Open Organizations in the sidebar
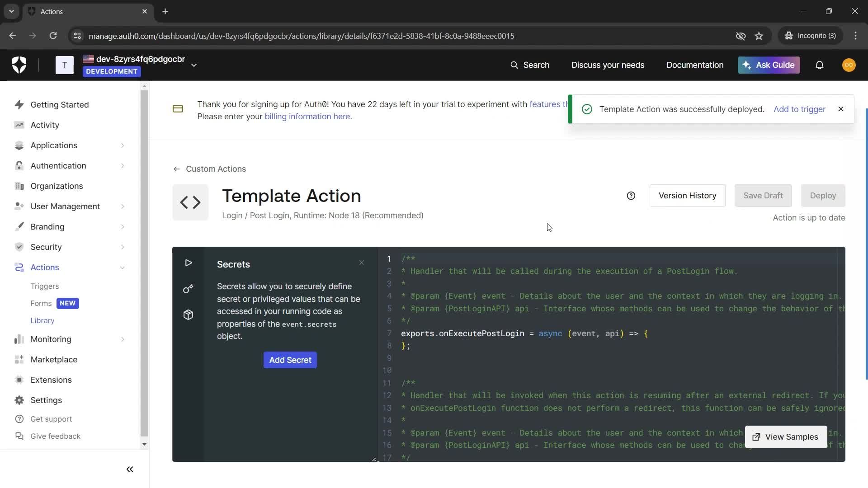This screenshot has width=868, height=488. pyautogui.click(x=57, y=186)
